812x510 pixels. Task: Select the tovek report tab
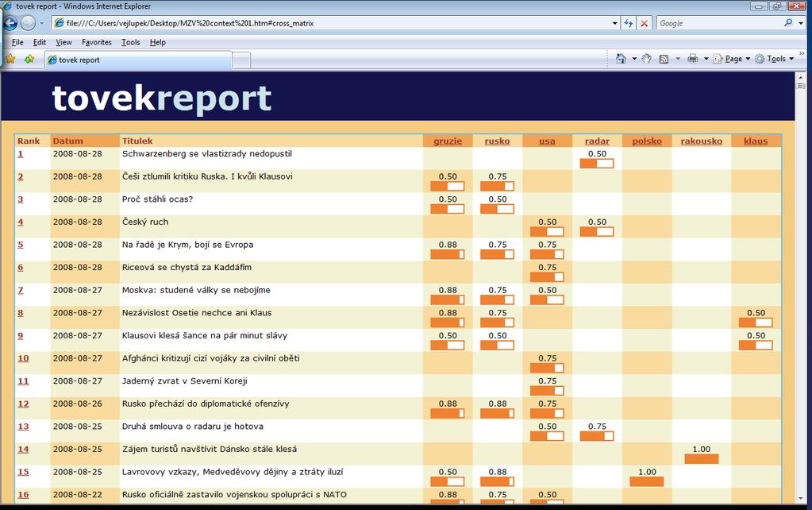point(138,60)
